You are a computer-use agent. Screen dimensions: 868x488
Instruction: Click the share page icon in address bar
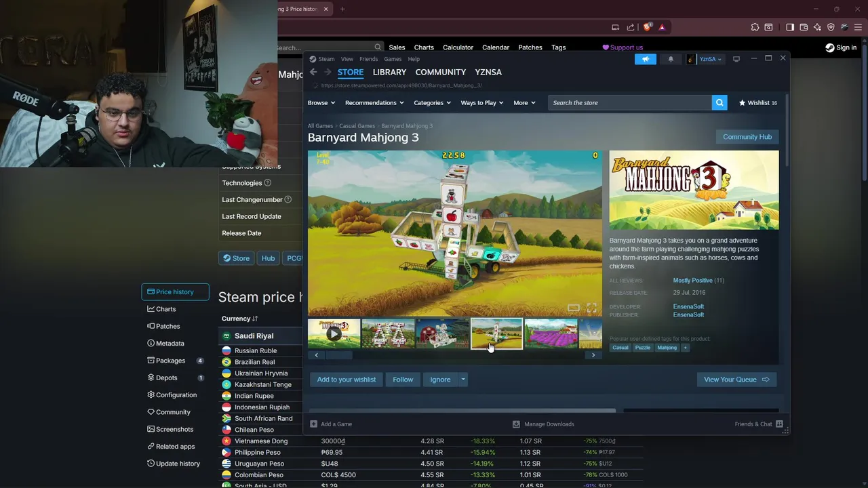[x=631, y=27]
